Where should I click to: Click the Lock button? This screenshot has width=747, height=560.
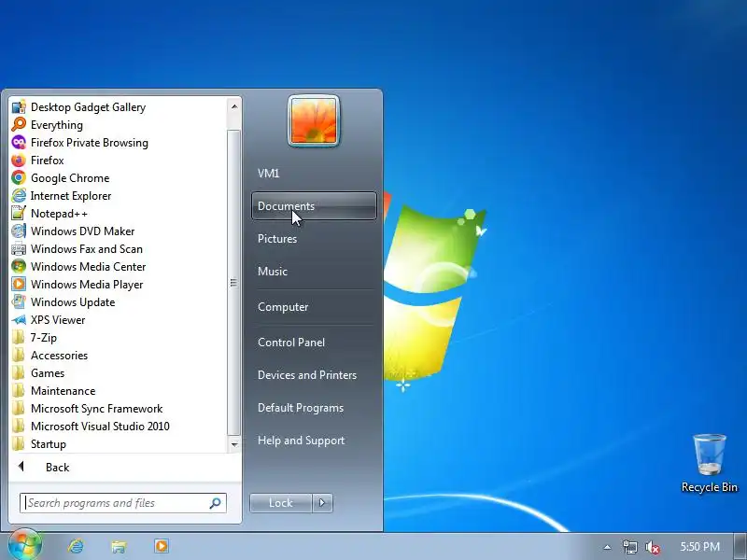[281, 503]
